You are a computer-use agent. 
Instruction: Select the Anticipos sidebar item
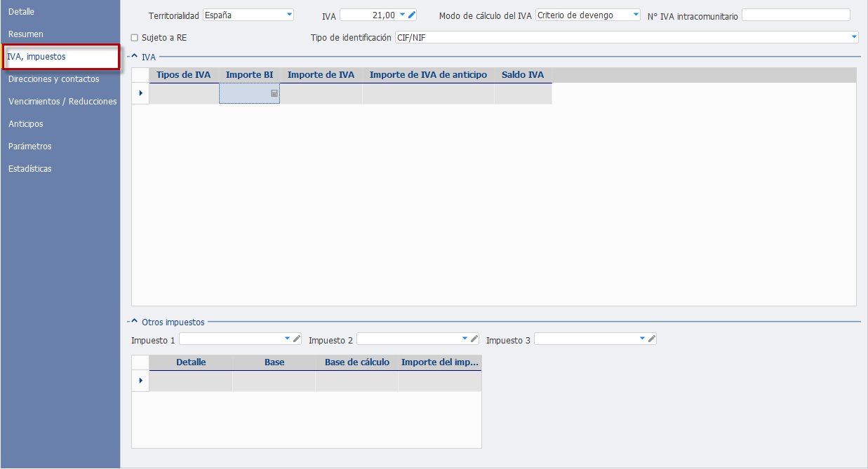point(26,124)
